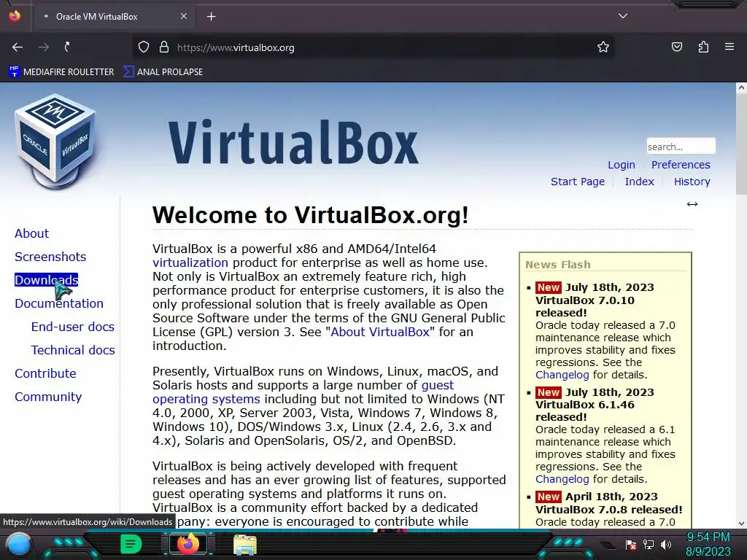This screenshot has height=560, width=747.
Task: Click the volume speaker tray icon
Action: point(666,545)
